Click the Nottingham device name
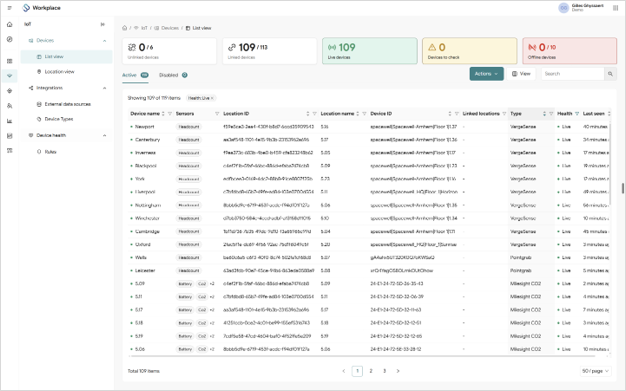 coord(148,205)
